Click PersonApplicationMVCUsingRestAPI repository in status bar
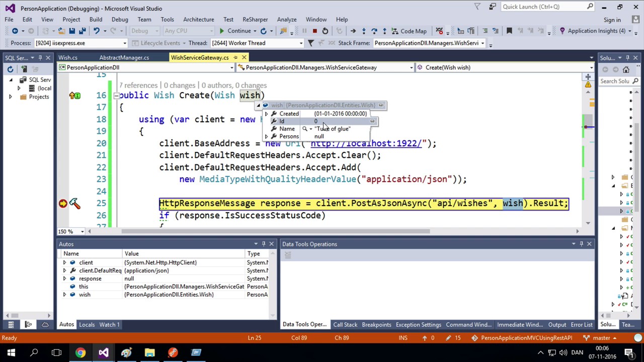Viewport: 644px width, 362px height. (522, 338)
